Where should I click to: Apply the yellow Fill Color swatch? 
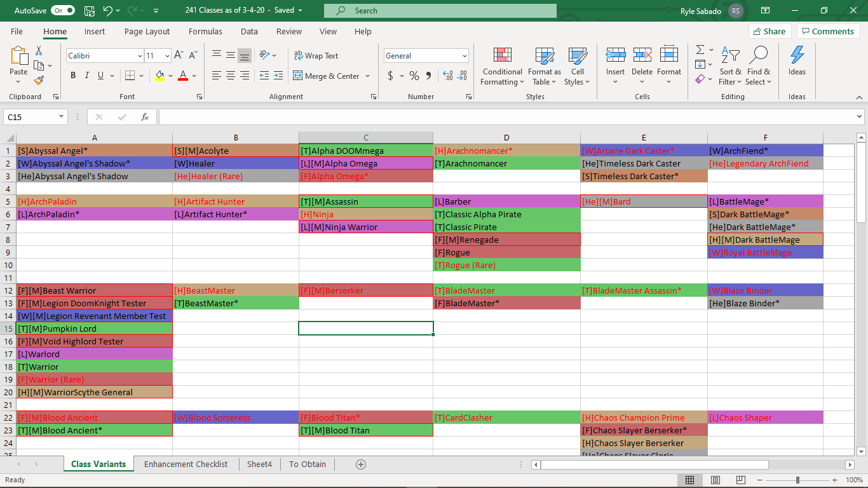pyautogui.click(x=159, y=76)
